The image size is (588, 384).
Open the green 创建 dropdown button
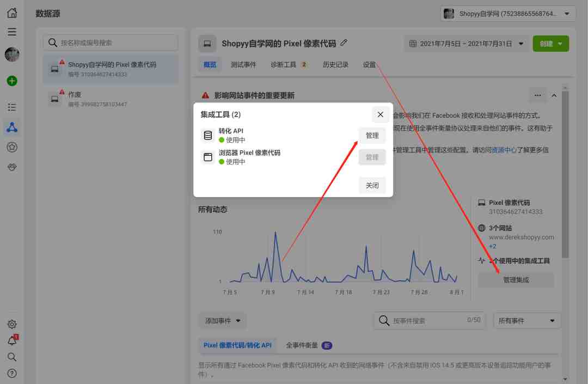coord(550,44)
